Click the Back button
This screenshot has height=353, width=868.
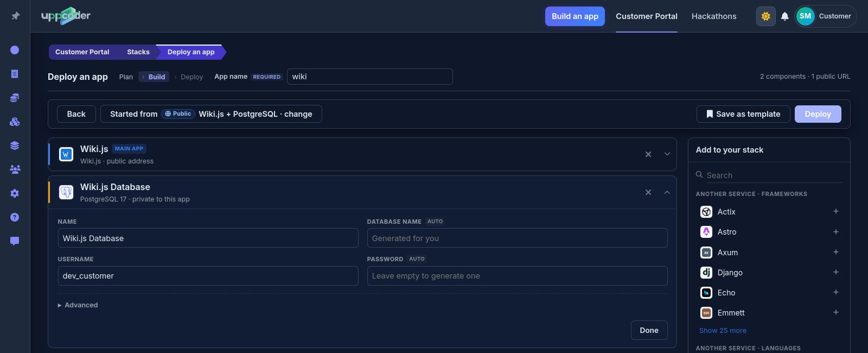click(76, 114)
